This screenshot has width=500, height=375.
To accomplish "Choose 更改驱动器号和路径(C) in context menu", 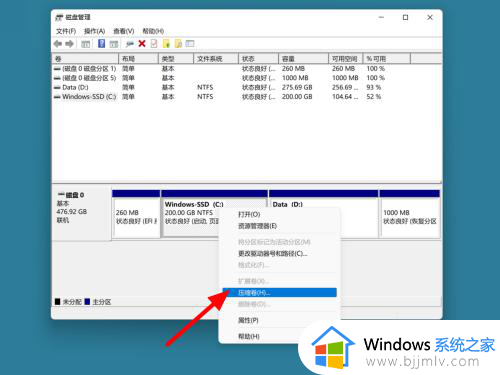I will click(279, 254).
